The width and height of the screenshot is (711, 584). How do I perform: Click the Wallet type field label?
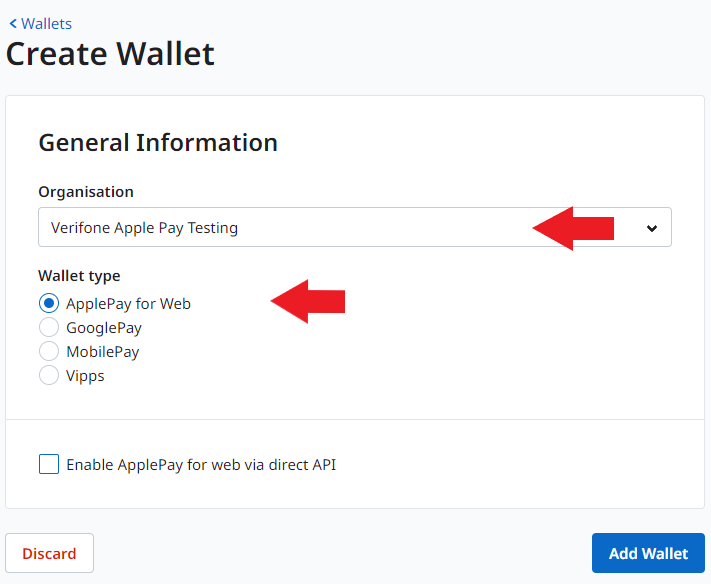79,275
